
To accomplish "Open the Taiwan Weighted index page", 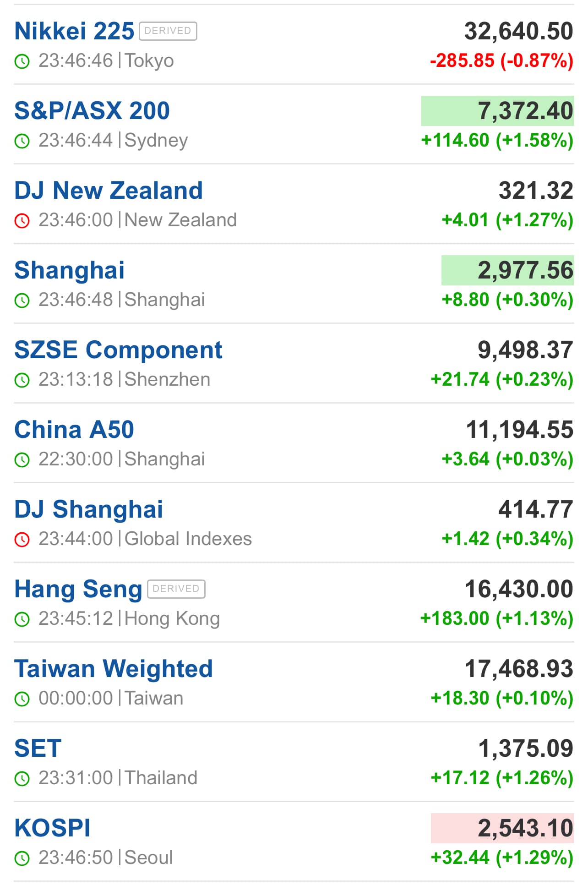I will click(x=114, y=669).
